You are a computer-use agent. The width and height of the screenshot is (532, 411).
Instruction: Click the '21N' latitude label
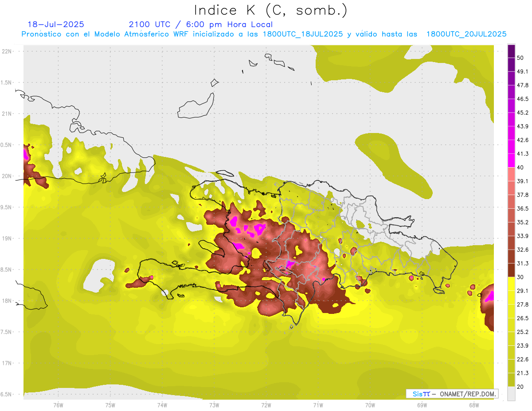click(6, 114)
